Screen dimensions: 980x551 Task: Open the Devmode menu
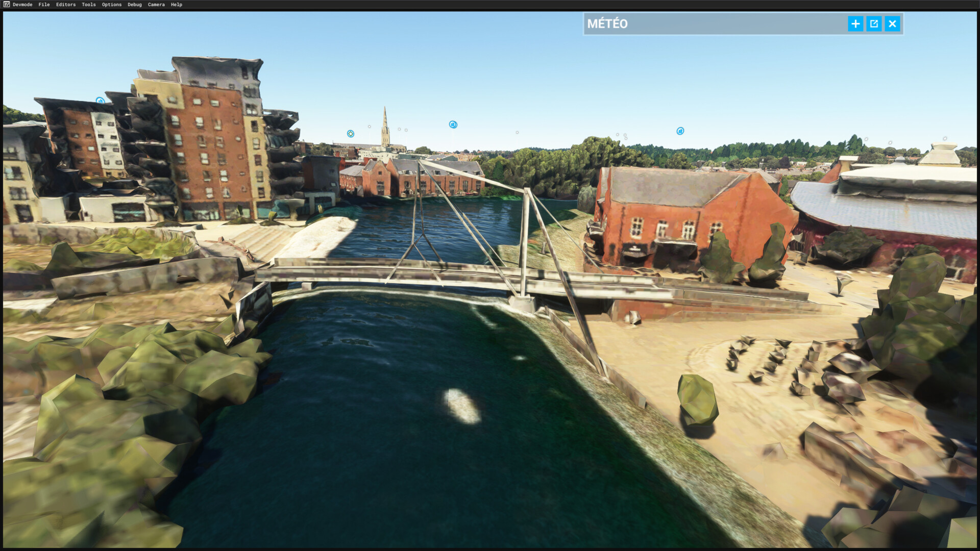tap(22, 5)
